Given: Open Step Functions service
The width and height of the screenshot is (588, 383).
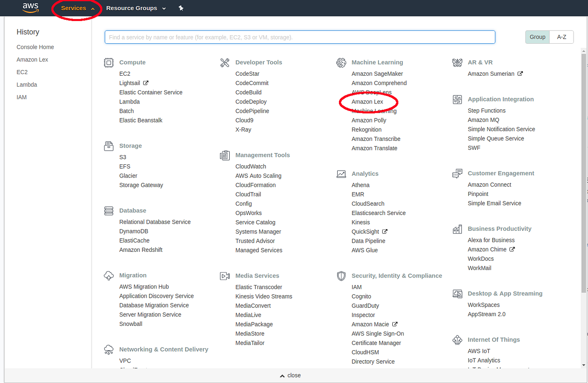Looking at the screenshot, I should (486, 111).
